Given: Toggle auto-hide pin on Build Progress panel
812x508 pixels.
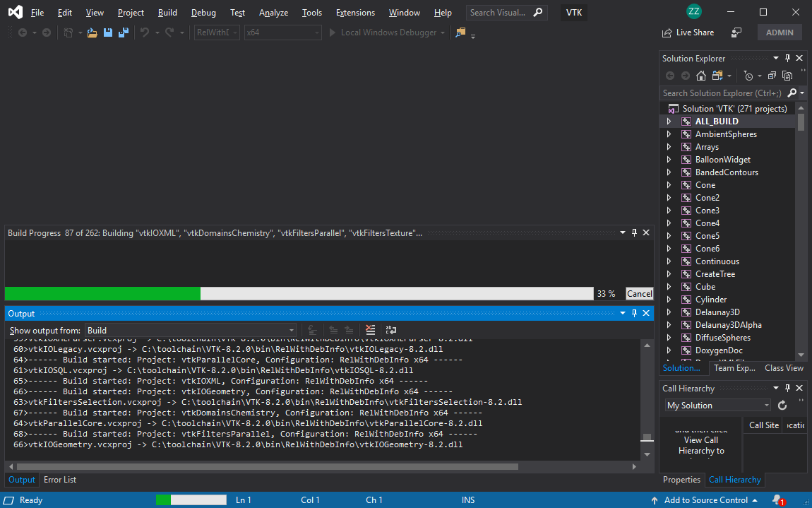Looking at the screenshot, I should (x=634, y=232).
